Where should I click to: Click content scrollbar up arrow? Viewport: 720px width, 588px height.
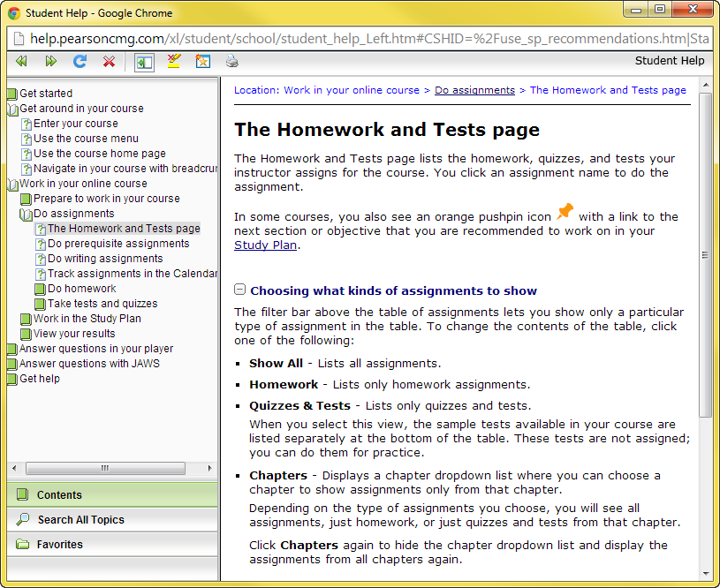tap(705, 86)
